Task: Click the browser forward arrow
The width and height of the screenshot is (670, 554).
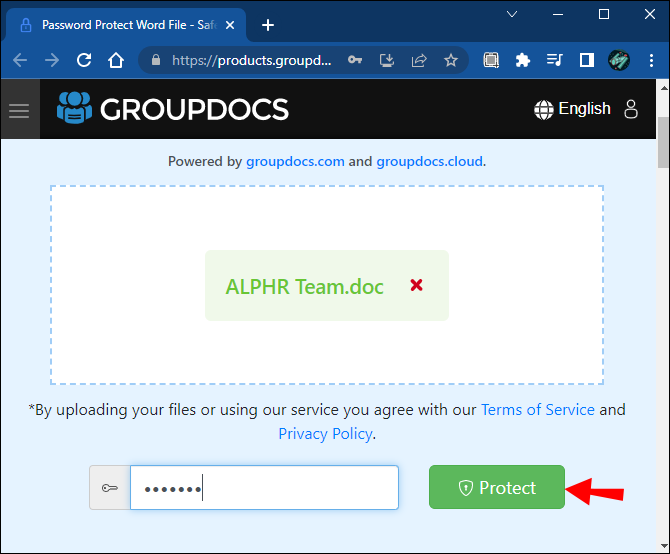Action: pyautogui.click(x=52, y=60)
